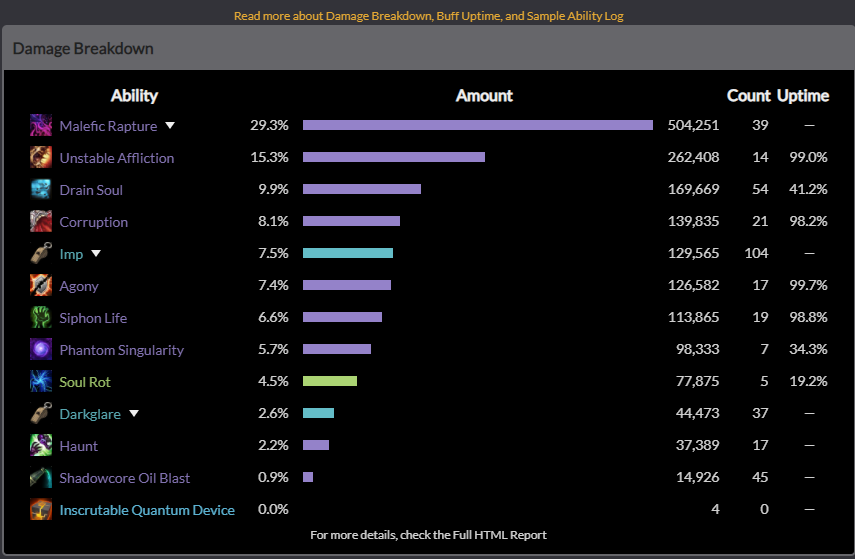The width and height of the screenshot is (855, 559).
Task: Expand the Imp pet damage arrow
Action: 96,254
